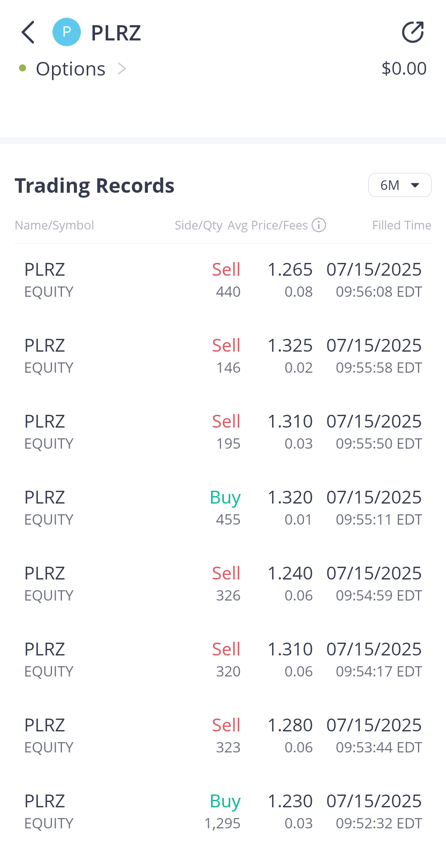Open the Sell 195 trade at 09:55:50
Viewport: 446px width, 868px height.
pos(223,432)
